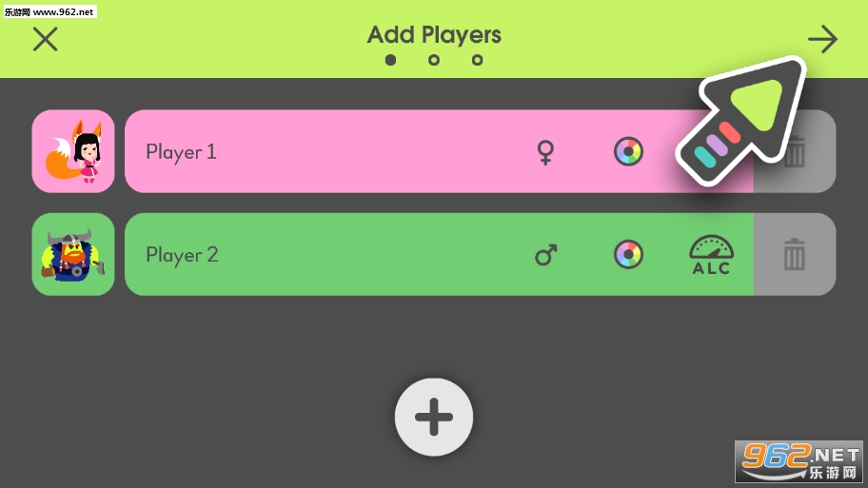Delete Player 1 with trash icon
The width and height of the screenshot is (868, 488).
795,152
